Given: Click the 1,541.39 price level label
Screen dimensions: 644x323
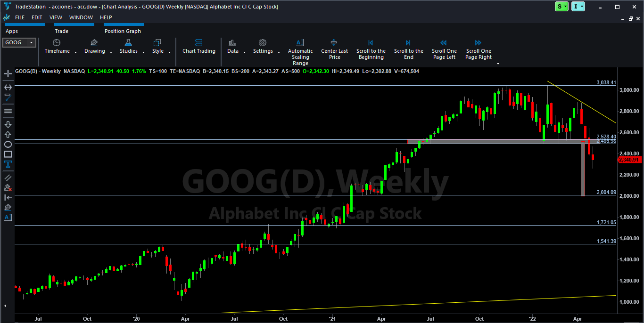Looking at the screenshot, I should (606, 241).
